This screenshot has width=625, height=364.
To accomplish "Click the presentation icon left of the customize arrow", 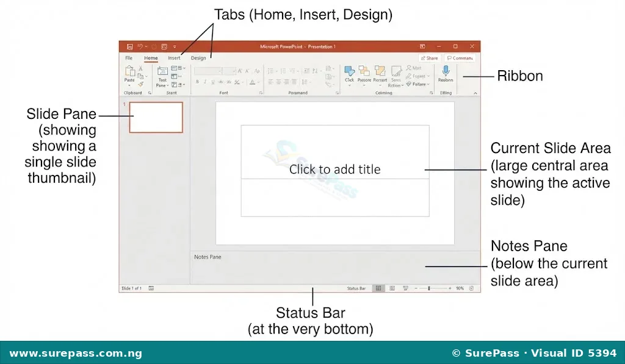I will click(164, 46).
